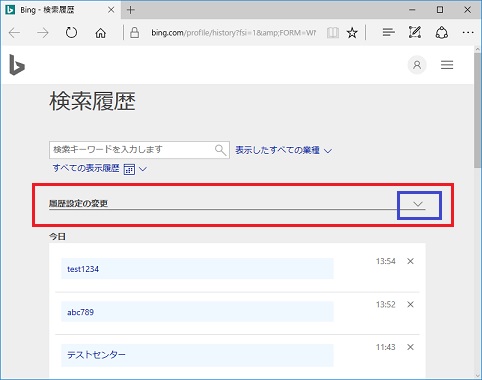
Task: Click the share icon in toolbar
Action: tap(442, 33)
